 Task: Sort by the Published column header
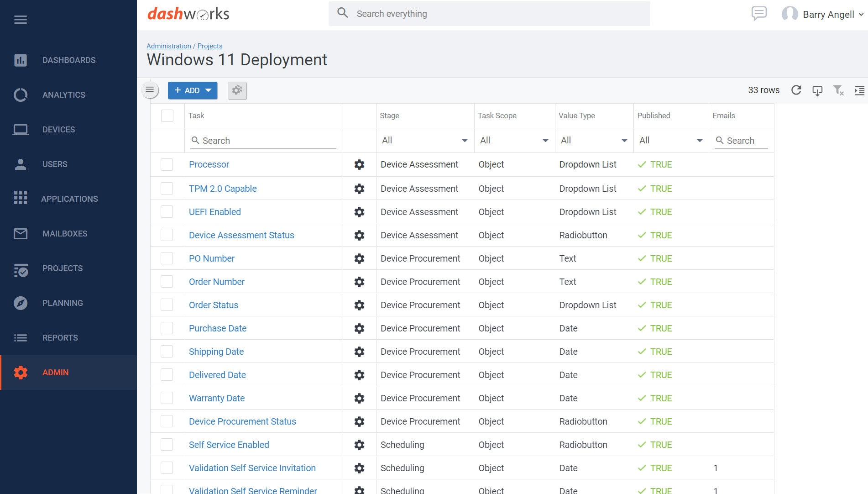click(x=654, y=116)
